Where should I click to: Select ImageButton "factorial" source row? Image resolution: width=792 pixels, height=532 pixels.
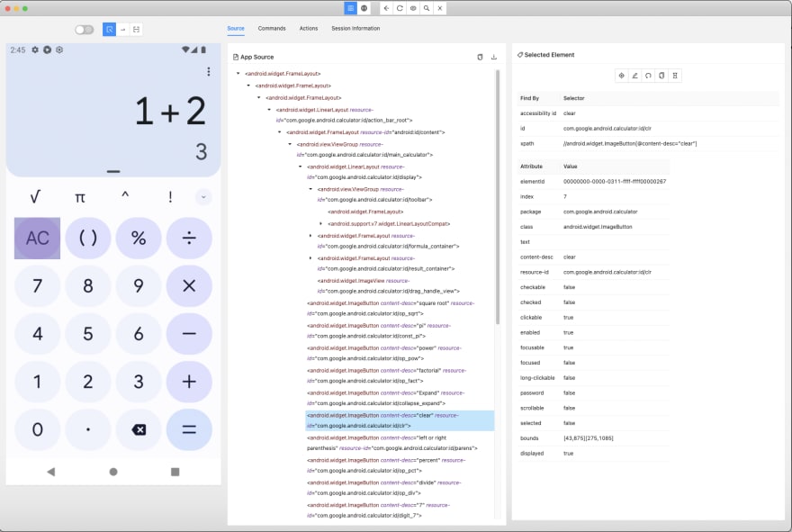pos(386,375)
